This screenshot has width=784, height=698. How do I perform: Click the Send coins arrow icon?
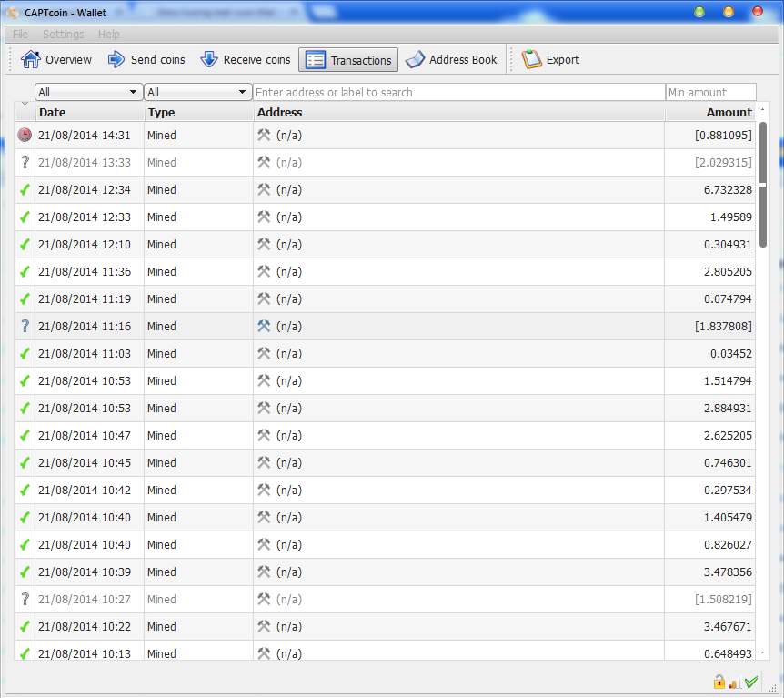point(116,60)
